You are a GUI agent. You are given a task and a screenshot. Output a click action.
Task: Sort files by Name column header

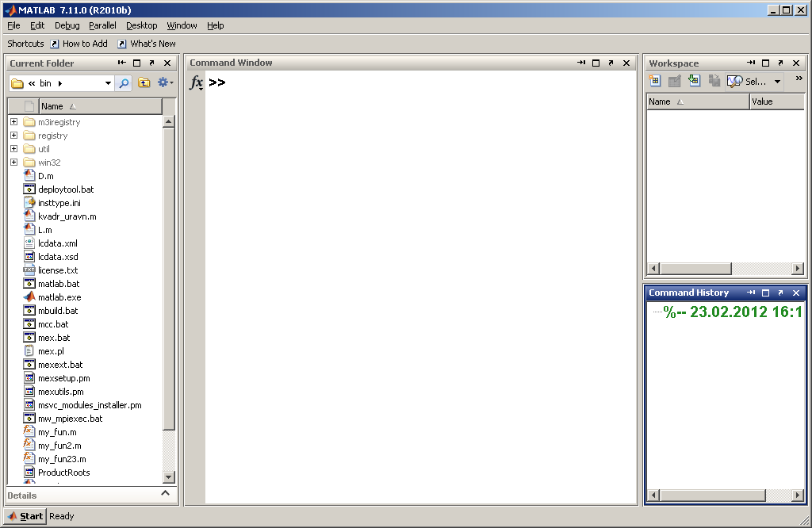click(101, 106)
